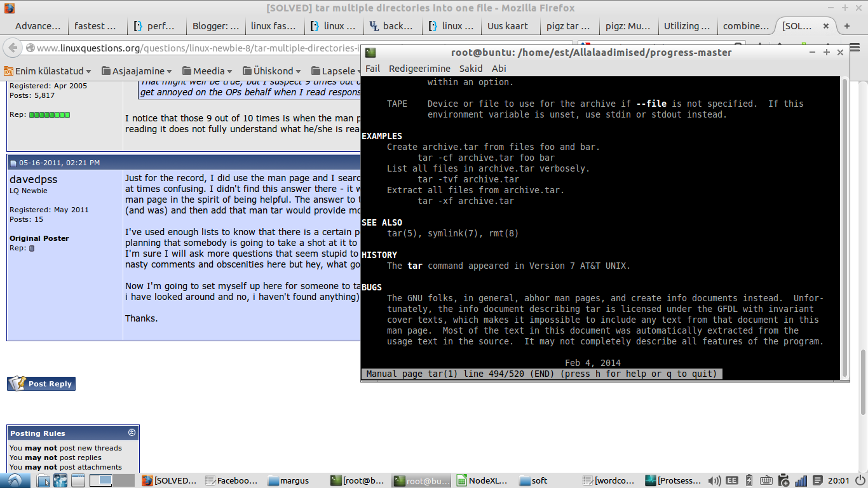
Task: Open the Sakid menu in terminal
Action: (471, 69)
